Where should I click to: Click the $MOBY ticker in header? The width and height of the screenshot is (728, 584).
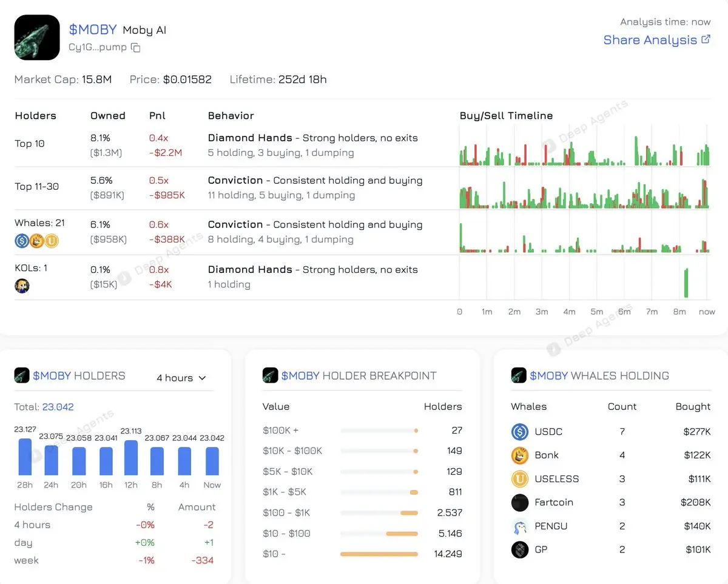pos(93,30)
